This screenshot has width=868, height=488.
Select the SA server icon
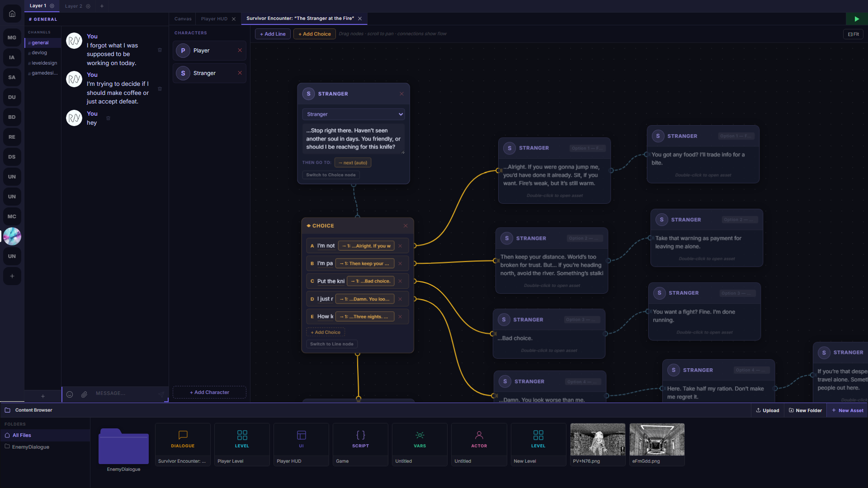[12, 77]
